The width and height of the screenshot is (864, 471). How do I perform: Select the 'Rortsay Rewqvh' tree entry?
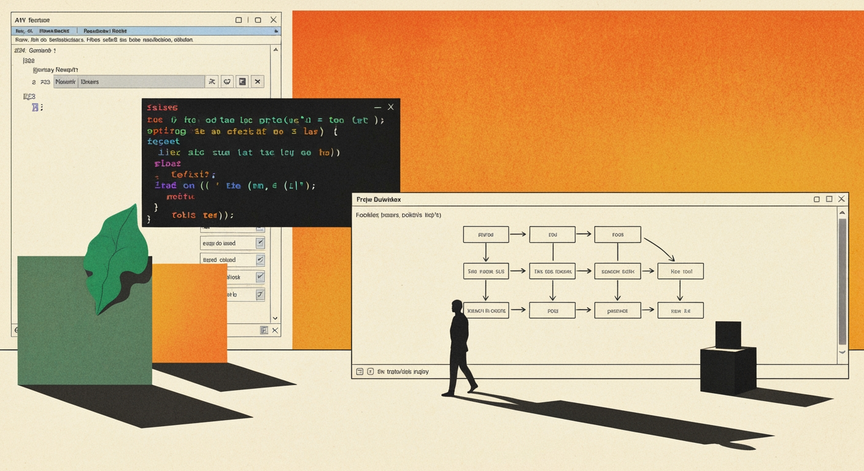point(56,70)
